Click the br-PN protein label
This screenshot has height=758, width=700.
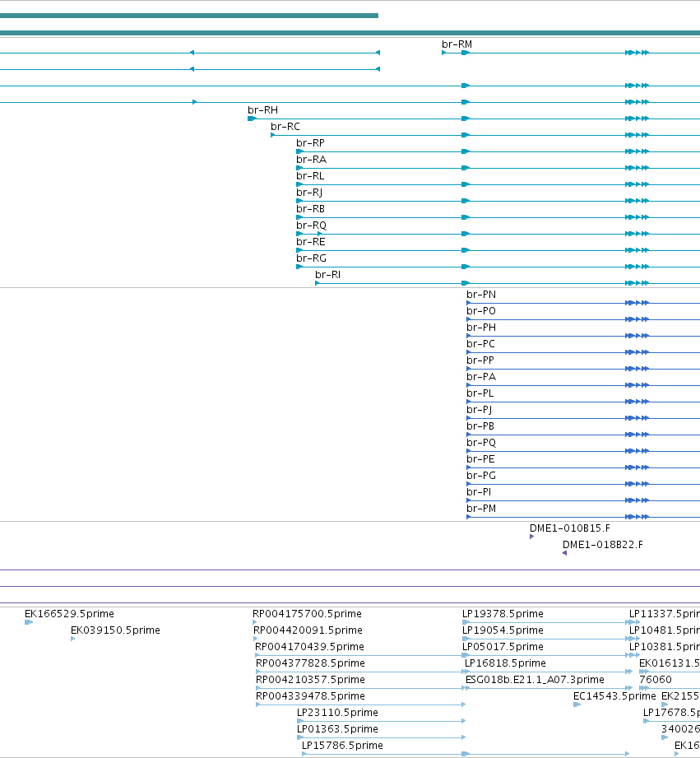coord(481,295)
